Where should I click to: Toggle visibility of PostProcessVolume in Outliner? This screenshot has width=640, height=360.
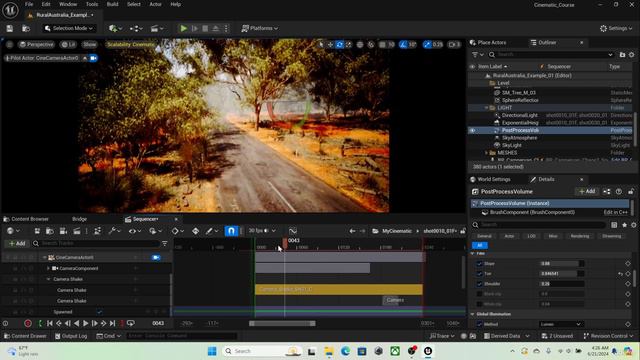(472, 131)
